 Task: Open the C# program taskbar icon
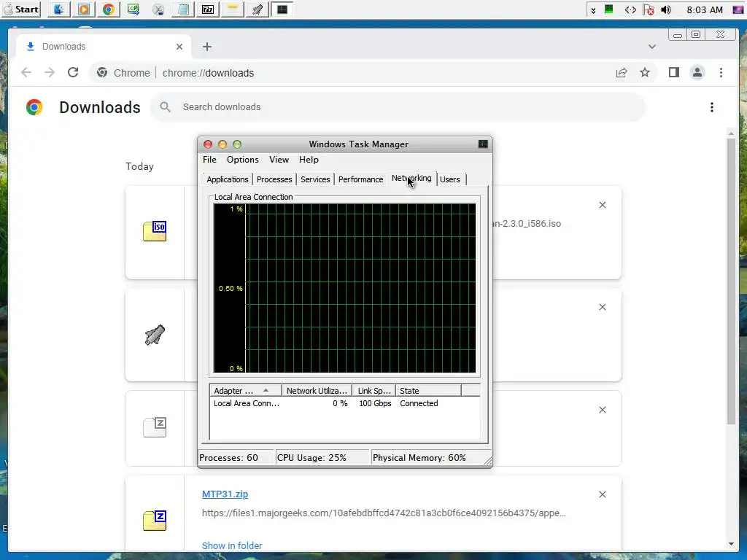click(133, 9)
